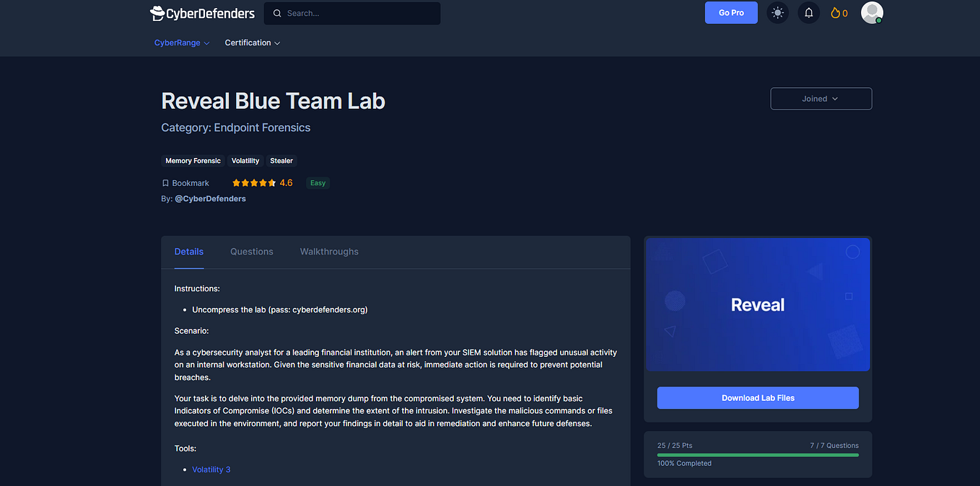The height and width of the screenshot is (486, 980).
Task: Click the Reveal lab banner image
Action: (x=758, y=304)
